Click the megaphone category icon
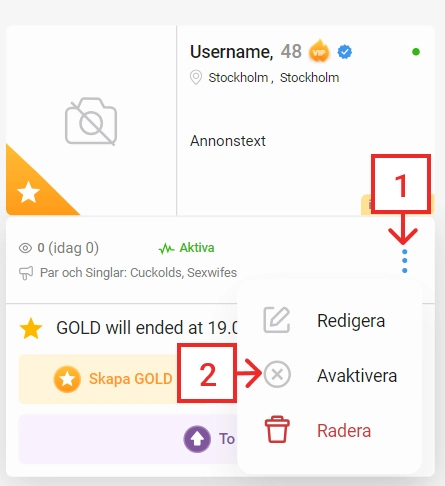This screenshot has height=486, width=445. tap(26, 273)
